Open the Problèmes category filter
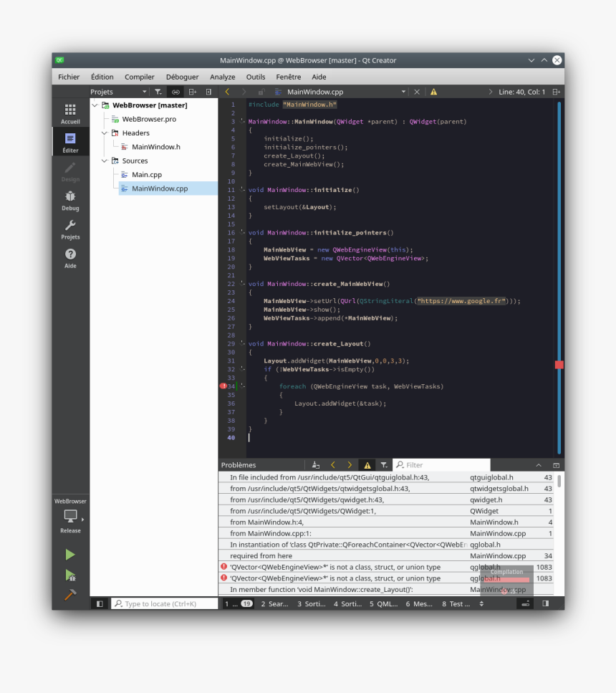Image resolution: width=616 pixels, height=693 pixels. click(384, 465)
